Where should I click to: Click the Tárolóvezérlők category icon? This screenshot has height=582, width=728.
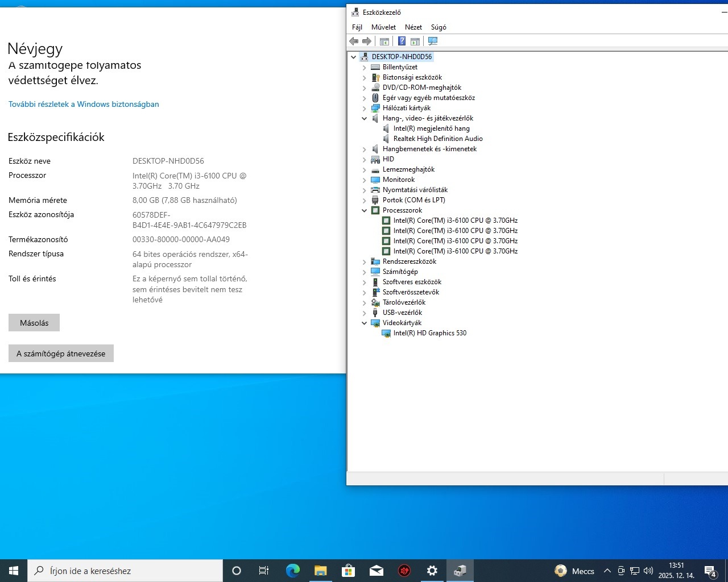[x=375, y=302]
